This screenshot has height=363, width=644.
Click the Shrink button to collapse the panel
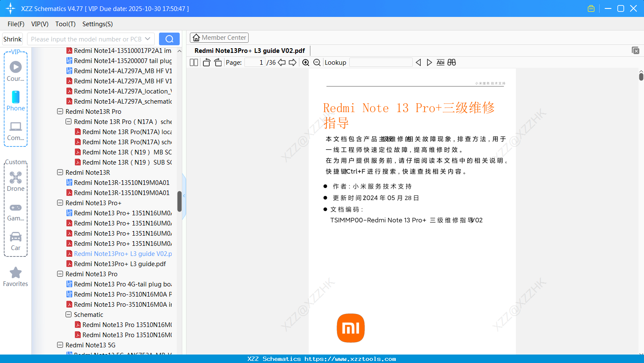pos(12,38)
